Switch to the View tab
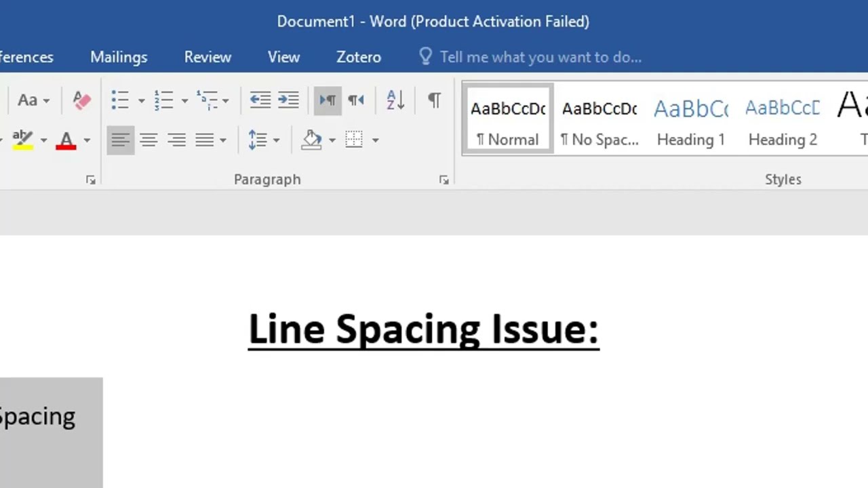The image size is (868, 488). pos(283,57)
